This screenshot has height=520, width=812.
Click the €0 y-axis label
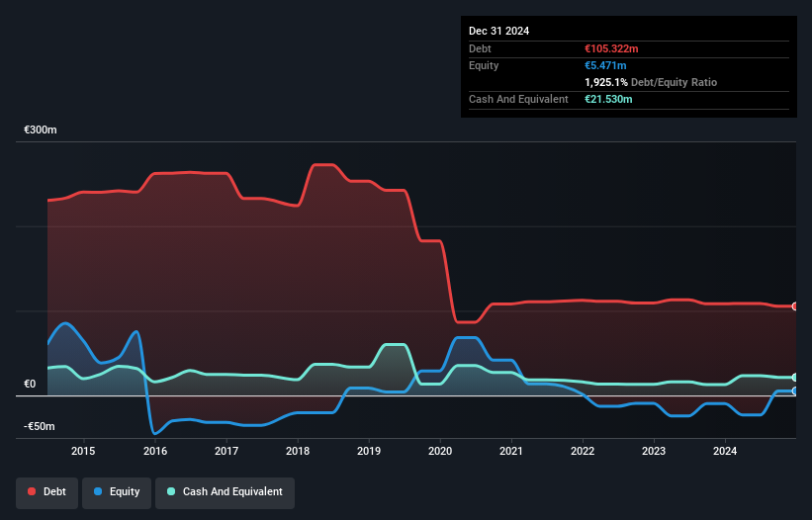(x=30, y=384)
